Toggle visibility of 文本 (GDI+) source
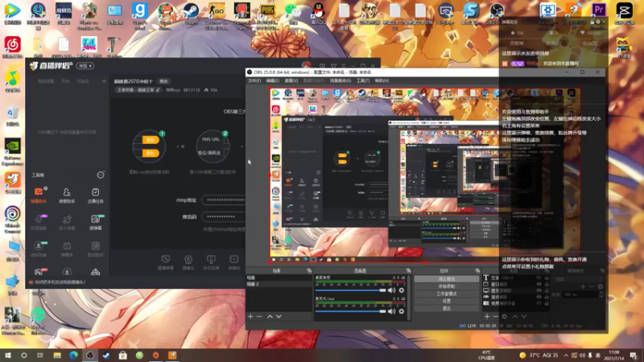 pyautogui.click(x=539, y=278)
